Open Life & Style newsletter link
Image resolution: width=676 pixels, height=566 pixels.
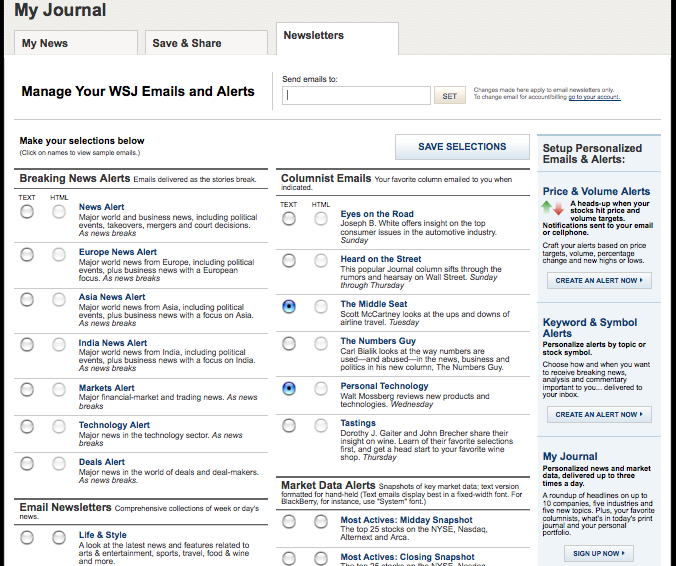tap(103, 535)
